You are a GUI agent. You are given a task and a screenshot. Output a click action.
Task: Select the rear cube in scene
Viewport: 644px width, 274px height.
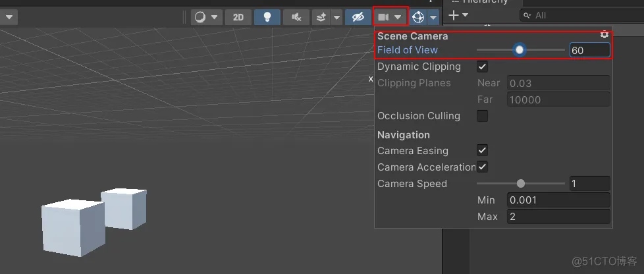[x=125, y=209]
